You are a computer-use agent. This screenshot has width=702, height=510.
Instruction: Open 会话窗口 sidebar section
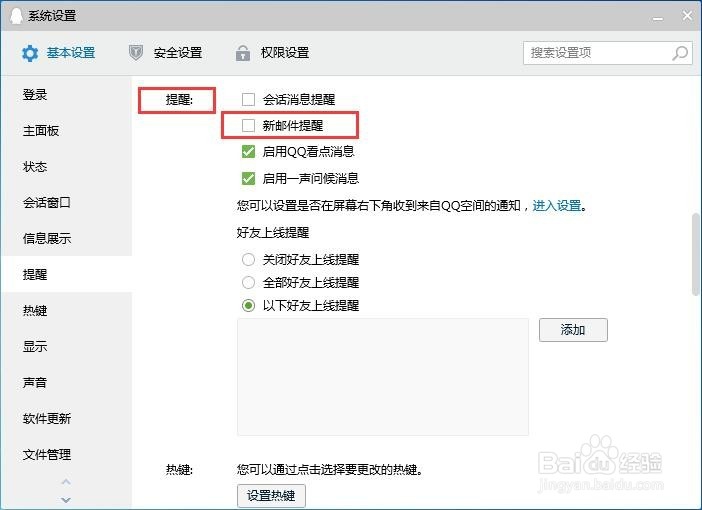point(66,202)
